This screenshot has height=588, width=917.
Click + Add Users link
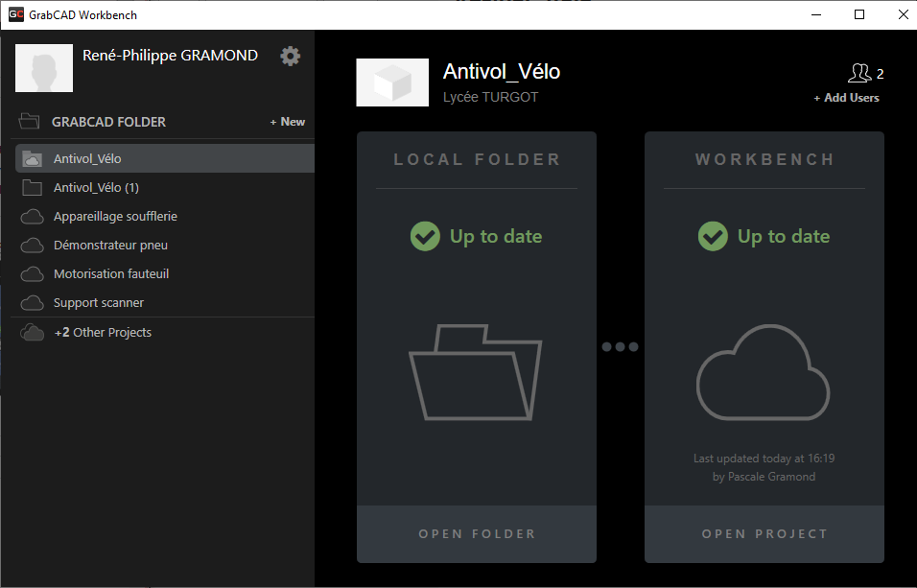pos(846,98)
